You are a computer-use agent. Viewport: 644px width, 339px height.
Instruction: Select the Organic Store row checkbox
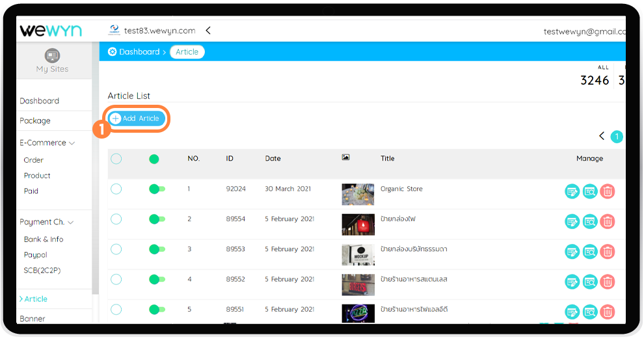click(x=116, y=189)
